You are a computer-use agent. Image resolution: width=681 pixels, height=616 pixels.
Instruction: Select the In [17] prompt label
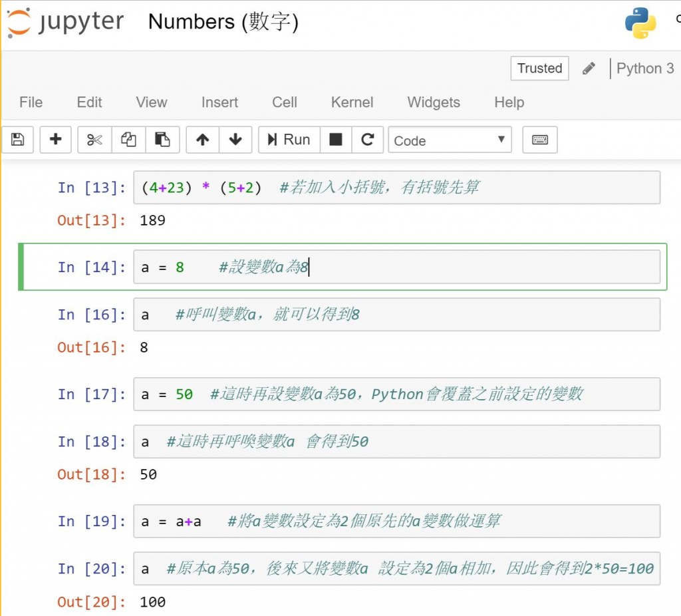click(x=92, y=394)
